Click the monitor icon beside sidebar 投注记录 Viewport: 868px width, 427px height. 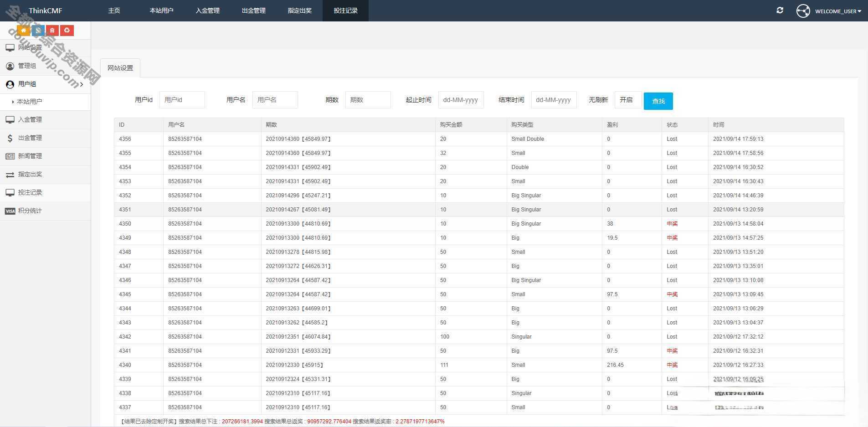click(10, 193)
